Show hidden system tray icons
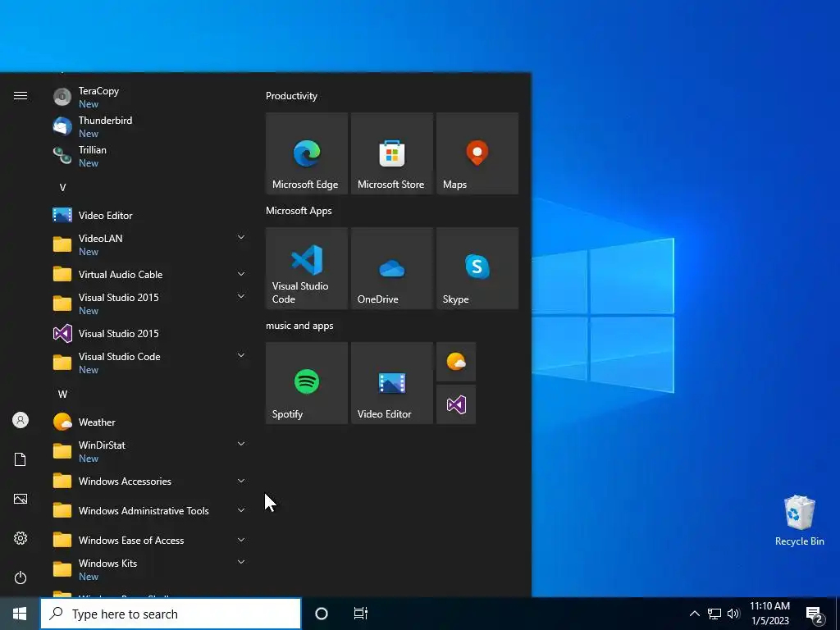The width and height of the screenshot is (840, 630). click(x=694, y=614)
